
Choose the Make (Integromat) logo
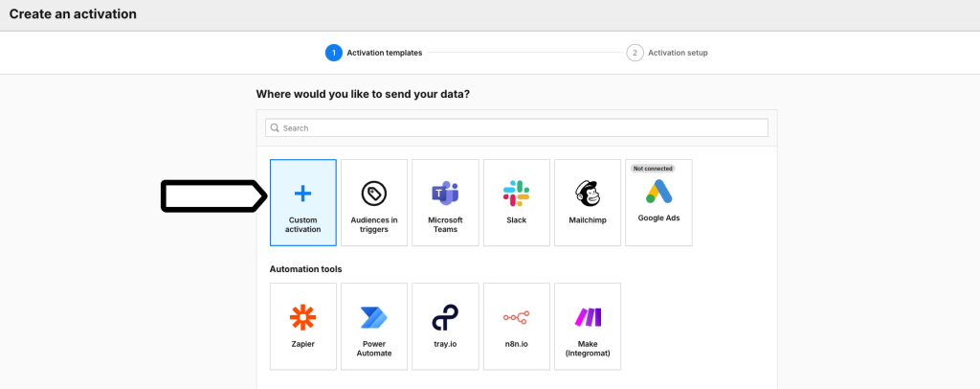(588, 318)
